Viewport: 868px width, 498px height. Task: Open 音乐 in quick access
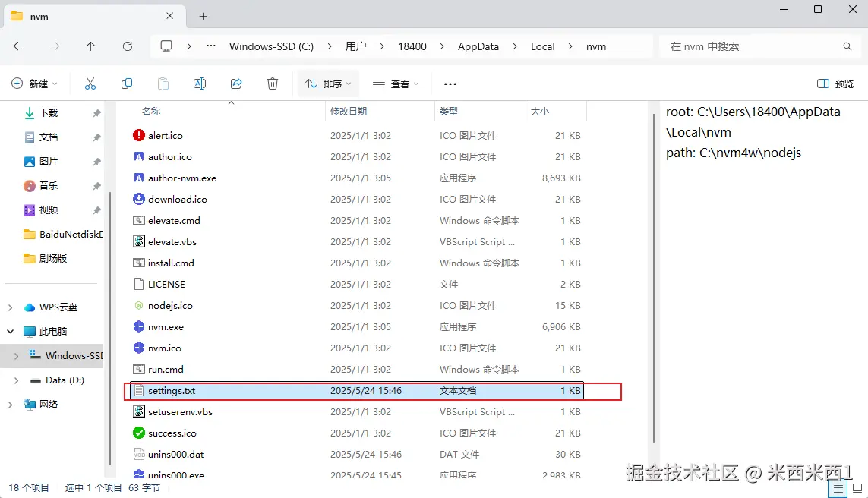click(49, 186)
